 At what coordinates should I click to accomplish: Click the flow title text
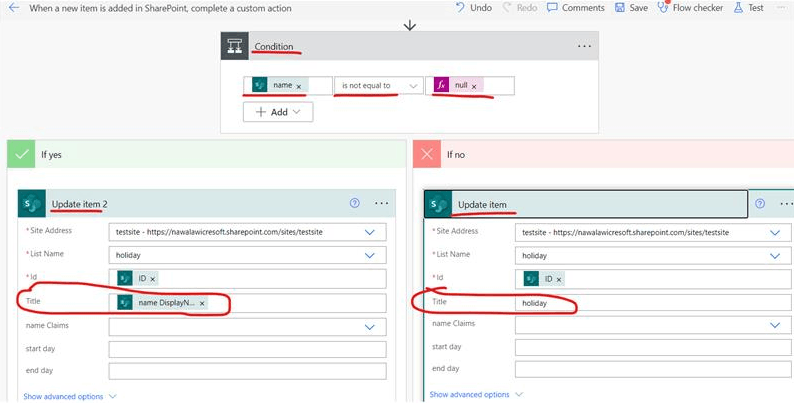coord(160,8)
